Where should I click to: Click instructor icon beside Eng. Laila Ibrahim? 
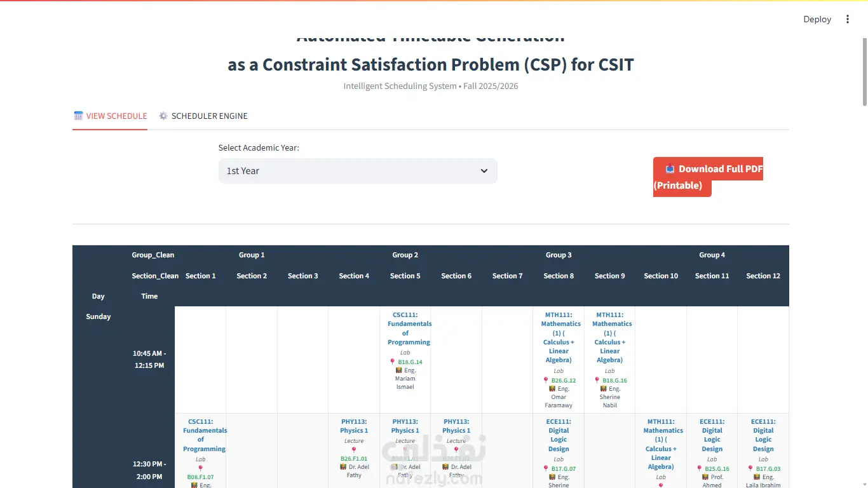757,477
